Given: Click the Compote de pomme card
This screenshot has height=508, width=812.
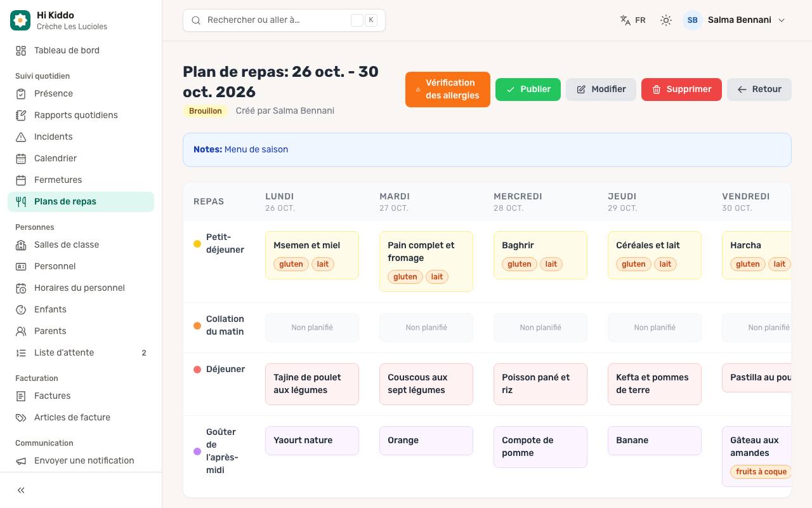Looking at the screenshot, I should 540,447.
